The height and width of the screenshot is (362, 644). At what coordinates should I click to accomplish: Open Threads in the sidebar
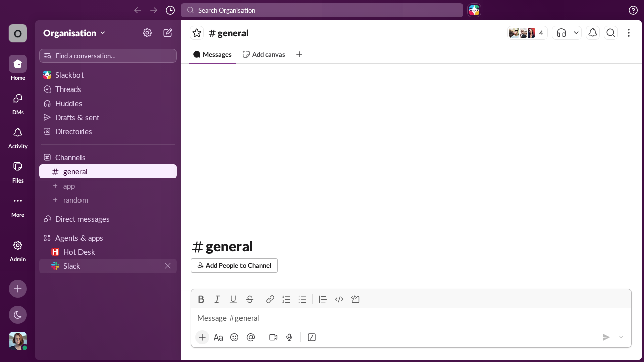(108, 89)
